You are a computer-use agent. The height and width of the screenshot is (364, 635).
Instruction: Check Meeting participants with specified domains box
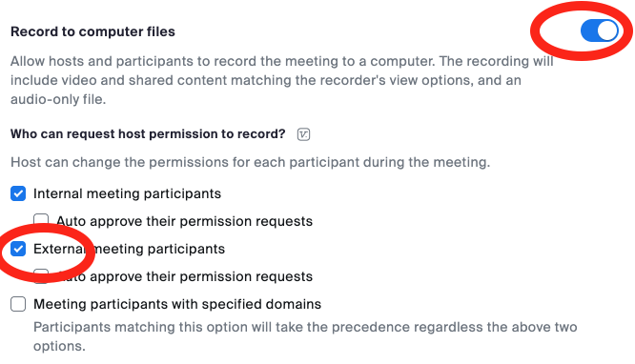click(18, 304)
